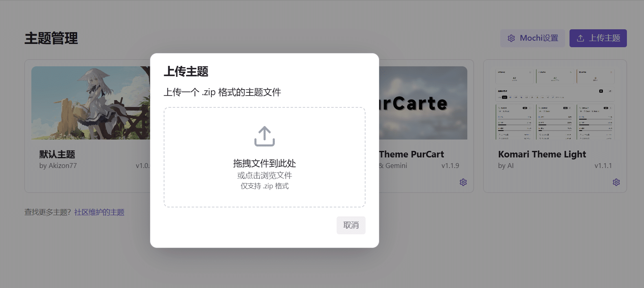The width and height of the screenshot is (644, 288).
Task: Click the v1.1.9 version label
Action: click(450, 166)
